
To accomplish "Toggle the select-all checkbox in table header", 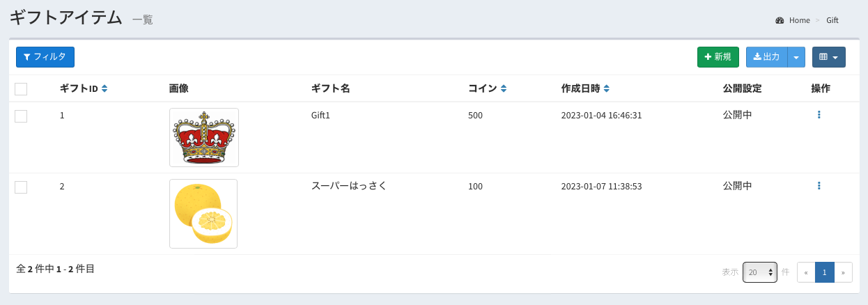I will [21, 89].
